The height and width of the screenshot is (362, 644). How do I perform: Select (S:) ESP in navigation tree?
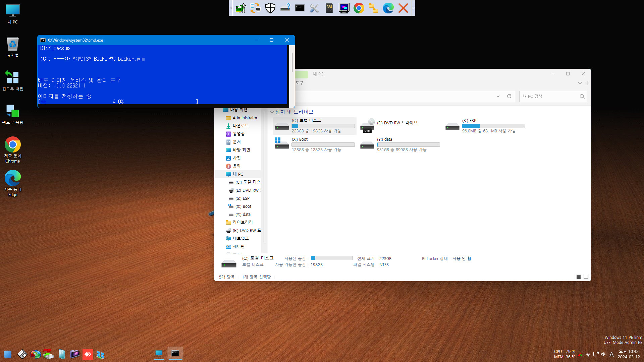click(239, 198)
